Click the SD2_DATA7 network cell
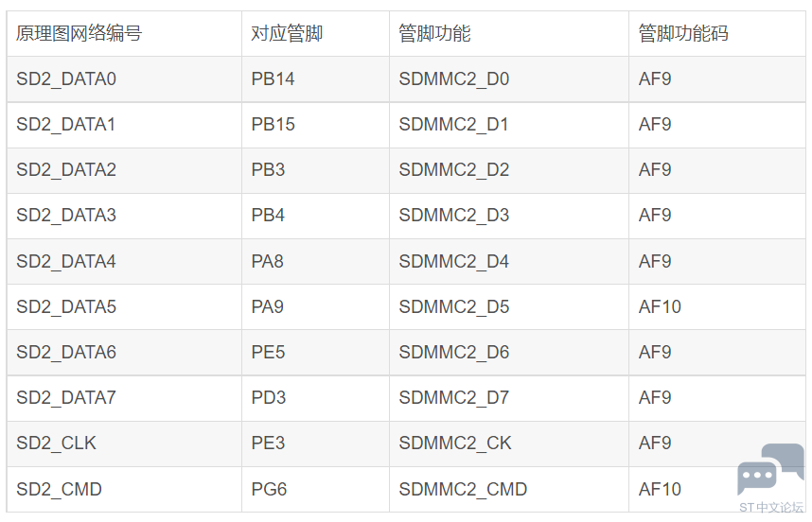The width and height of the screenshot is (812, 522). click(x=124, y=398)
